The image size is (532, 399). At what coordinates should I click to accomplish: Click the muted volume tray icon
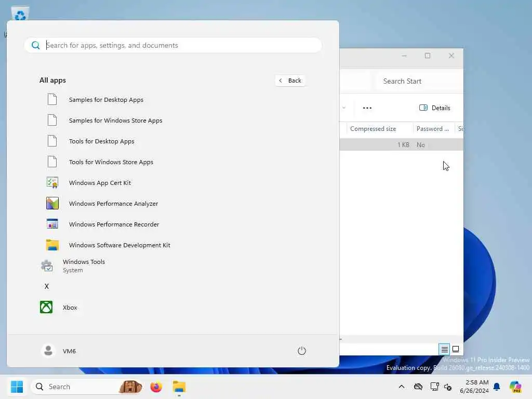(448, 387)
